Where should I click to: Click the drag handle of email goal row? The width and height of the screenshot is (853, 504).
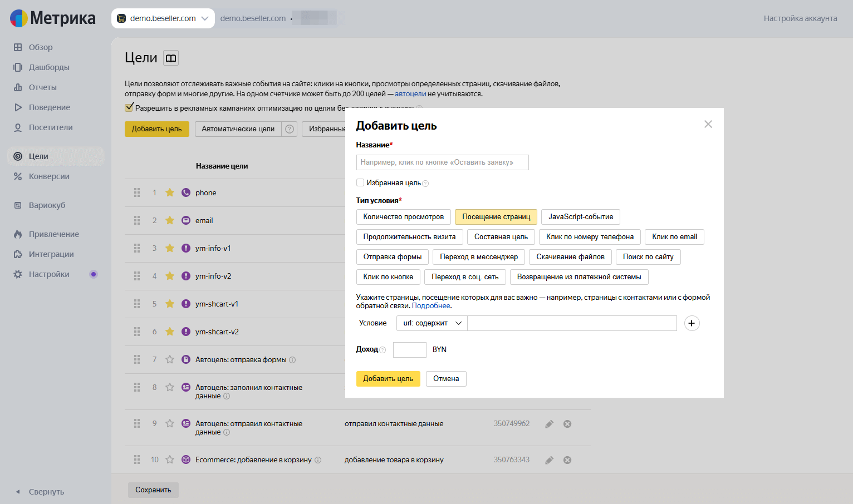click(x=137, y=220)
